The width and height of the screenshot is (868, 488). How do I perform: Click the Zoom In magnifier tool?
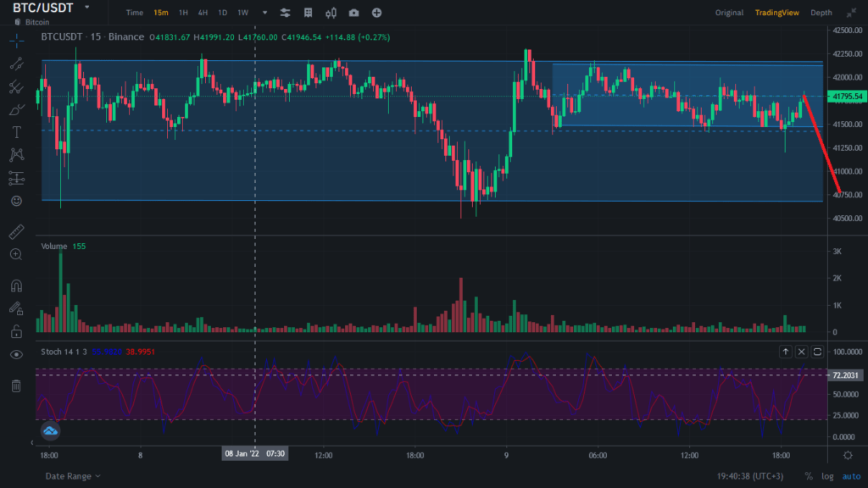click(x=16, y=254)
